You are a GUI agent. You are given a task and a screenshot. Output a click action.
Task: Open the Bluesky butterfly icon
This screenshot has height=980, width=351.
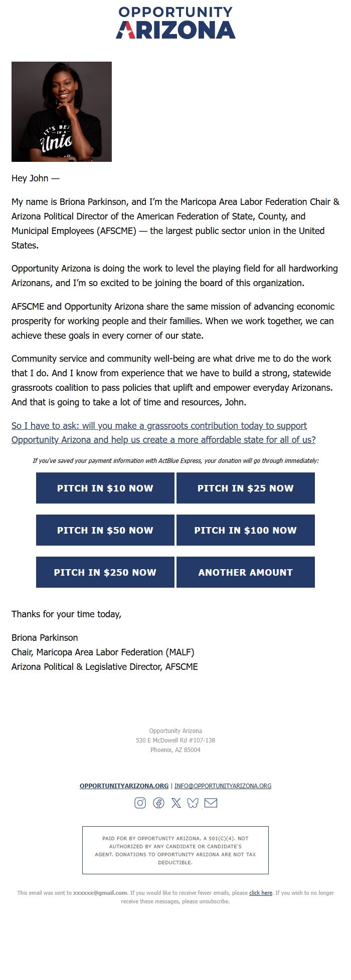coord(193,803)
